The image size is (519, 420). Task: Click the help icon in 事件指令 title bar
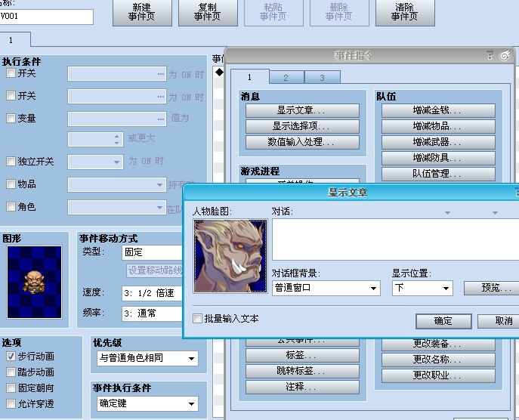click(490, 55)
